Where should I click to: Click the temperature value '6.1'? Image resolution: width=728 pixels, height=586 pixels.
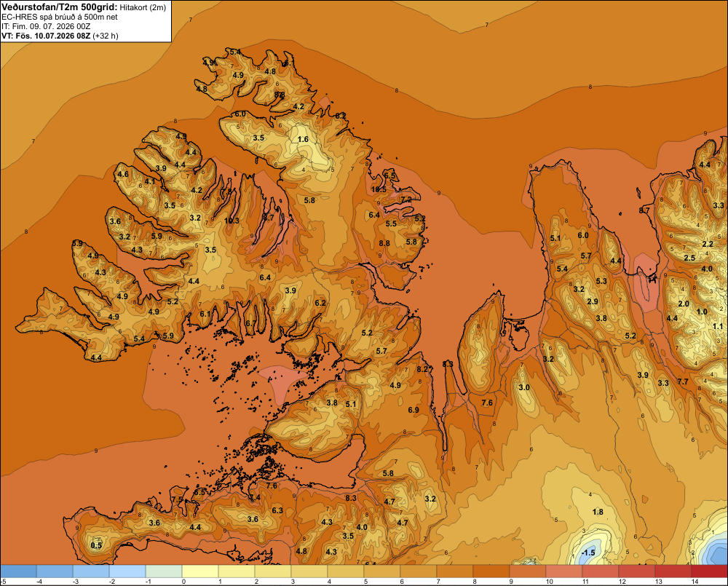(x=205, y=314)
